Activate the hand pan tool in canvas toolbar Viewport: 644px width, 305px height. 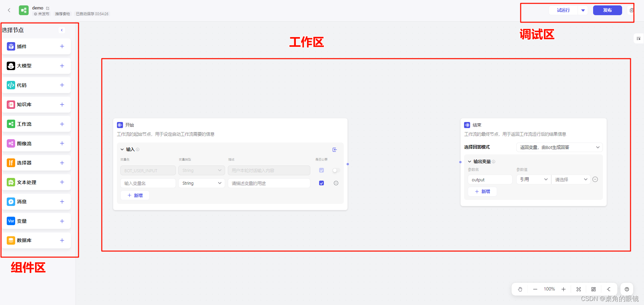point(520,289)
